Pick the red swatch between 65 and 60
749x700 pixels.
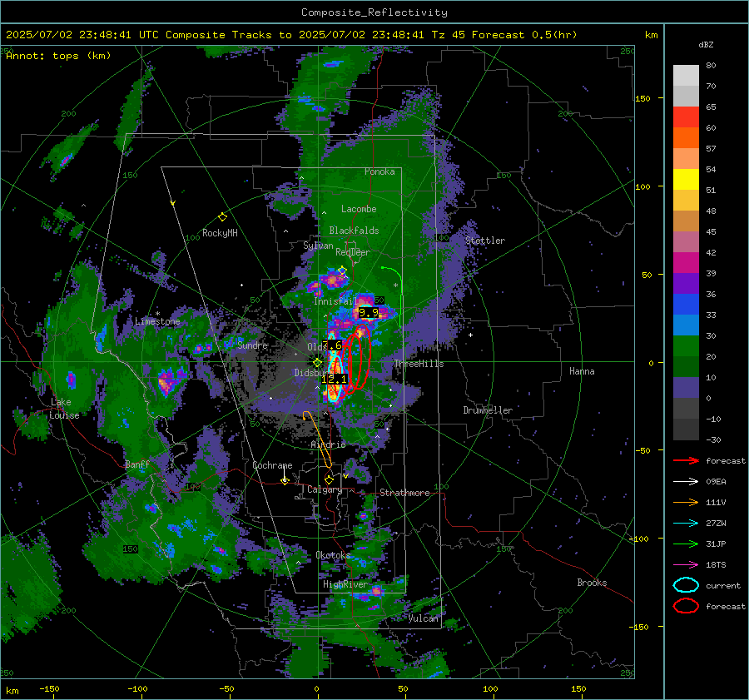[x=686, y=117]
